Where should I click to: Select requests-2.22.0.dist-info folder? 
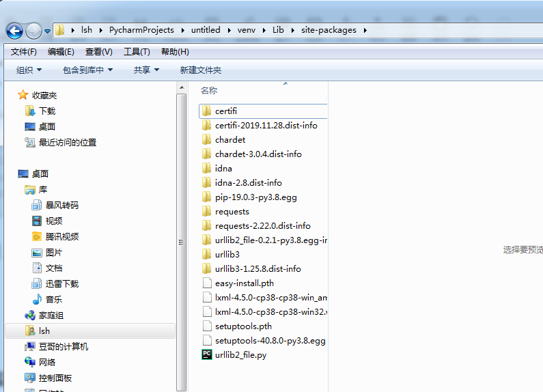coord(256,226)
